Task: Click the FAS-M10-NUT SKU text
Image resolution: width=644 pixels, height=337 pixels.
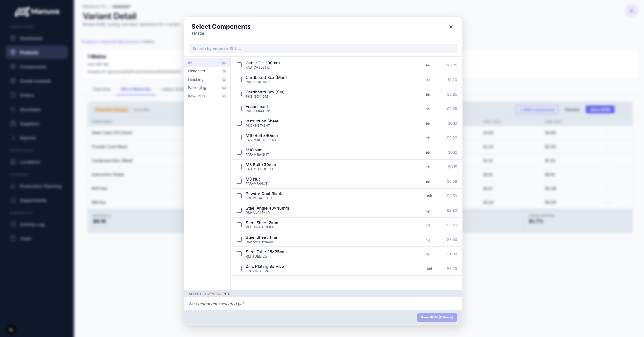Action: pos(257,155)
